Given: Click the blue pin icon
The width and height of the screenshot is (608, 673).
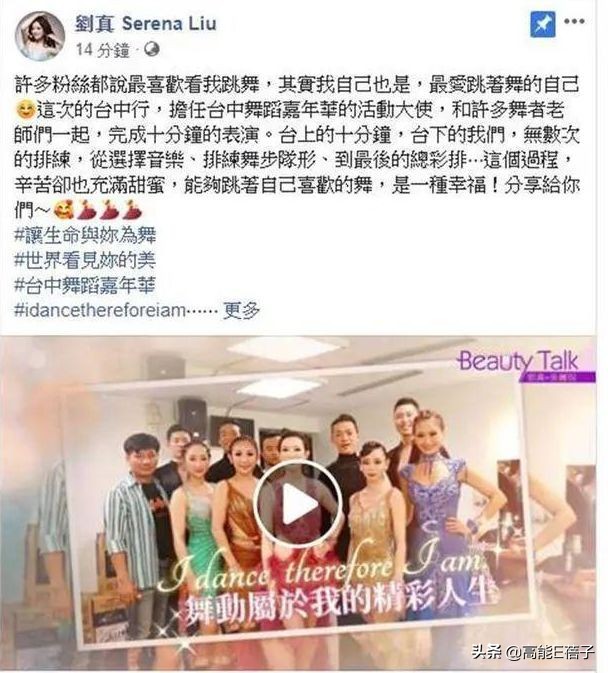Looking at the screenshot, I should (542, 24).
